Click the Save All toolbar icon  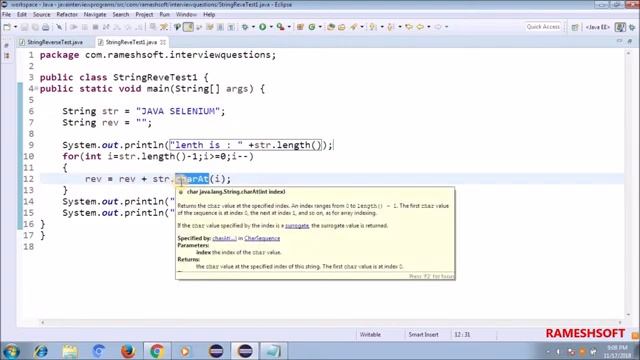tap(35, 27)
